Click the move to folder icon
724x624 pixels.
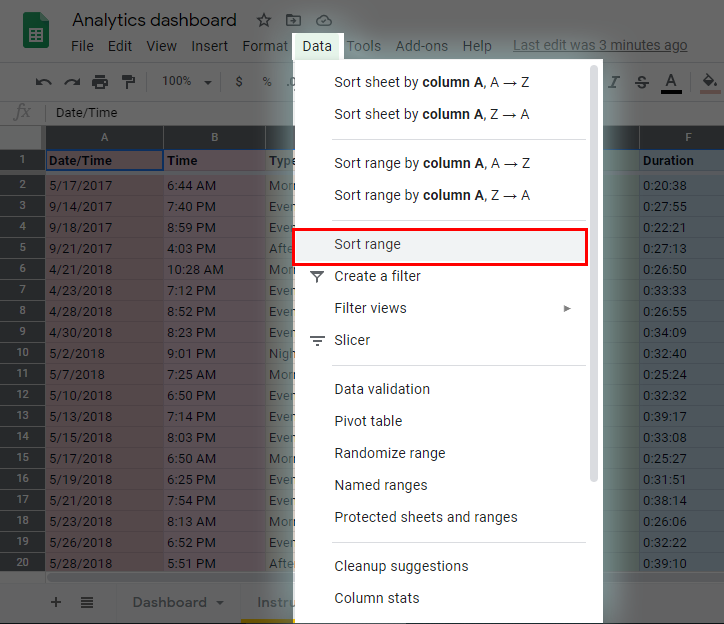click(x=293, y=20)
